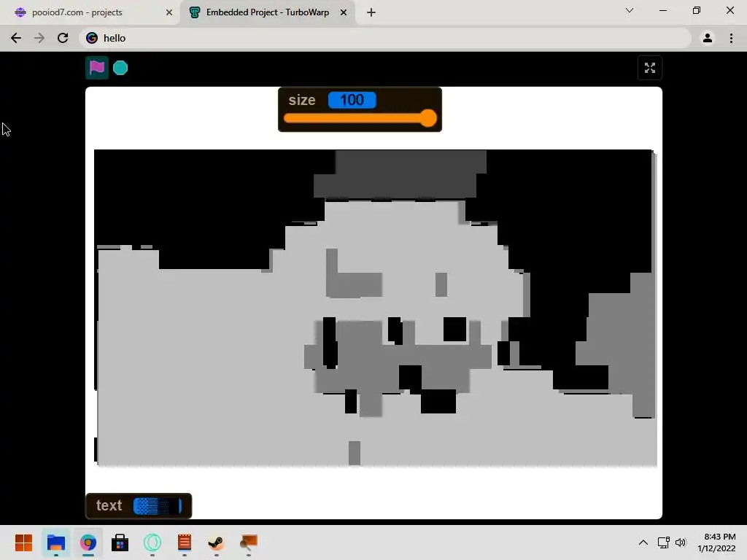Screen dimensions: 747x560
Task: Select the Embedded Project - TurboWarp tab
Action: point(267,12)
